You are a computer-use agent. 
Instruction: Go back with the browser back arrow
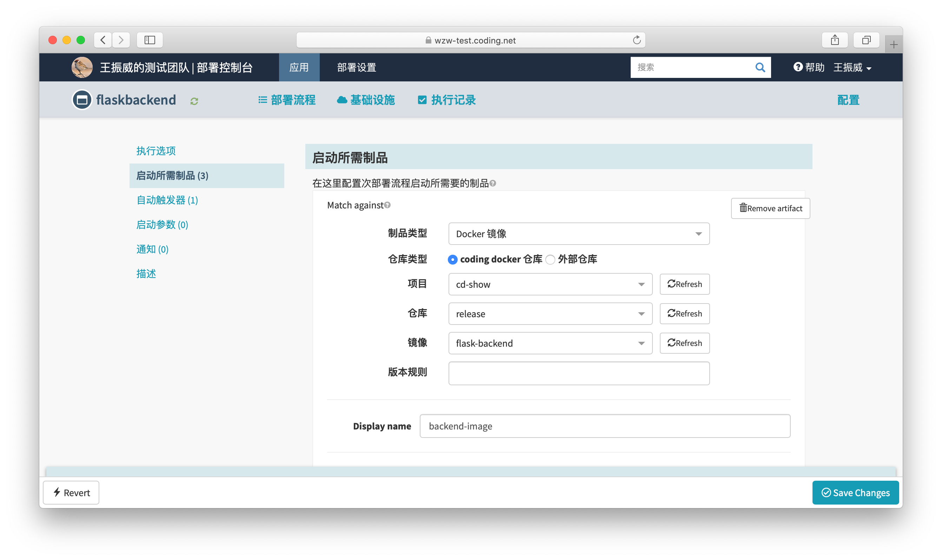point(102,40)
